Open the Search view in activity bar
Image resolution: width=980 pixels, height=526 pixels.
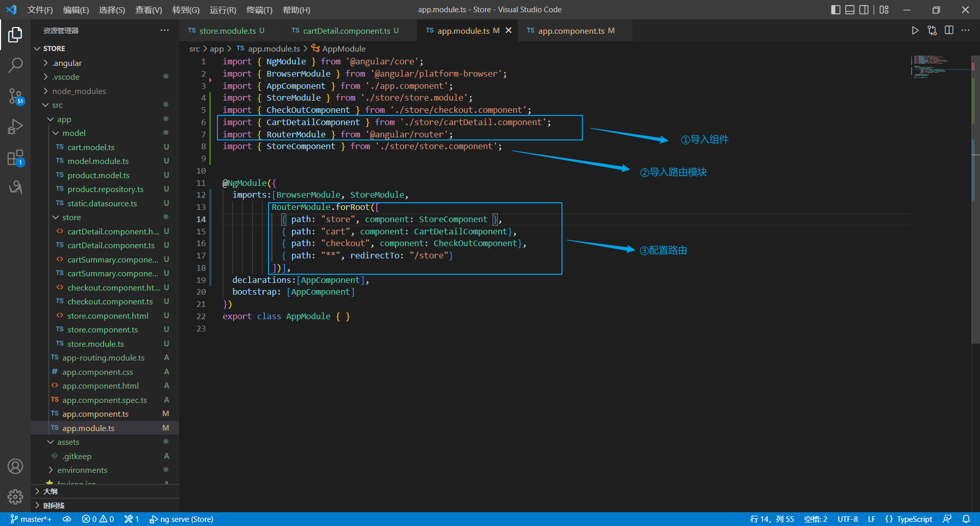pyautogui.click(x=15, y=65)
